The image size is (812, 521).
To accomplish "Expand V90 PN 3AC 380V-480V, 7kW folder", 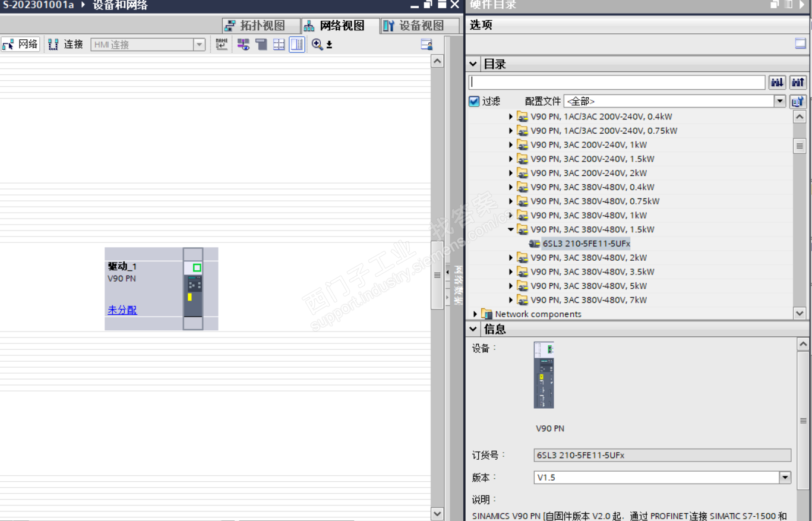I will [511, 300].
